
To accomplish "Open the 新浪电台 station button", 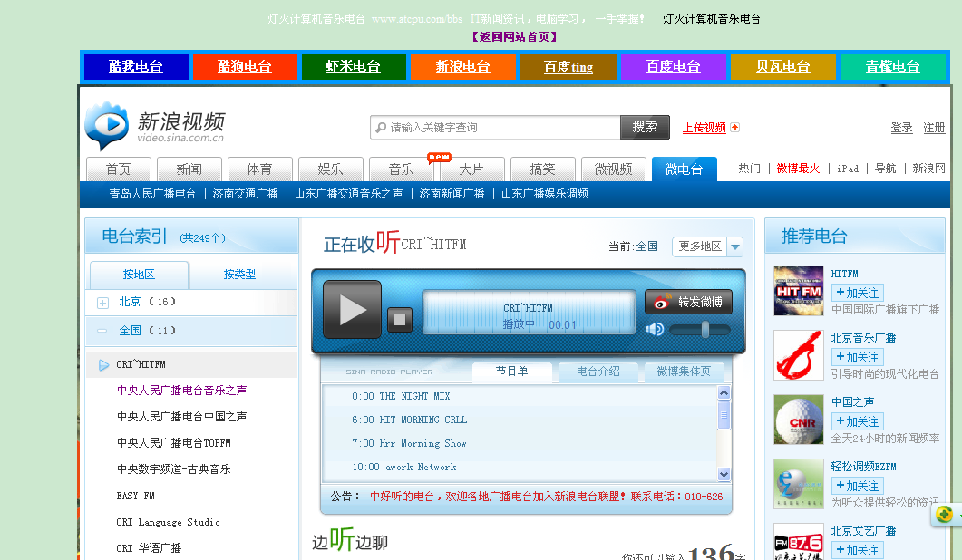I will click(462, 67).
